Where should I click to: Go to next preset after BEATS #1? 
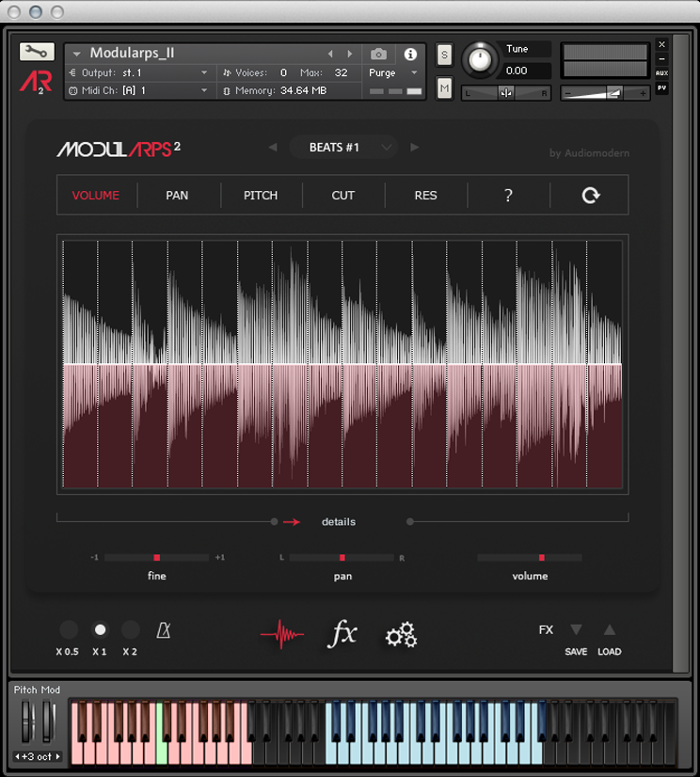click(415, 147)
